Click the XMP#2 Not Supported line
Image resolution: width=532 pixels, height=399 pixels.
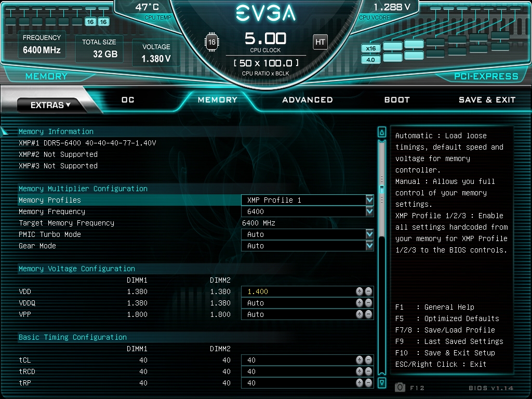click(x=58, y=154)
